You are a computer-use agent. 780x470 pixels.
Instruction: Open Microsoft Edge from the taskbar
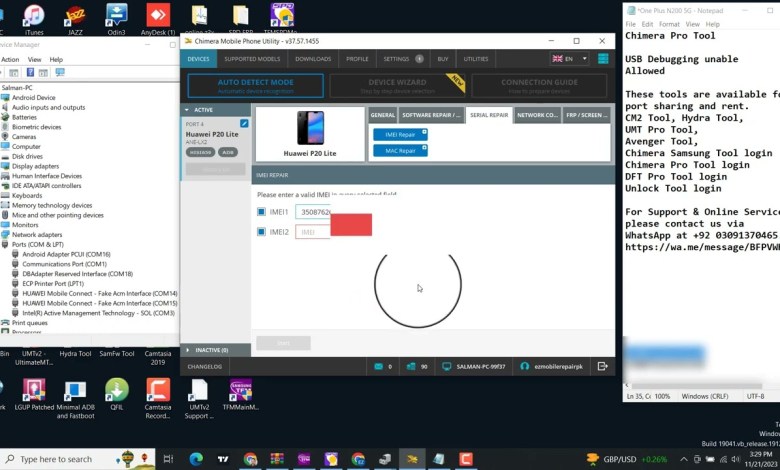point(196,459)
